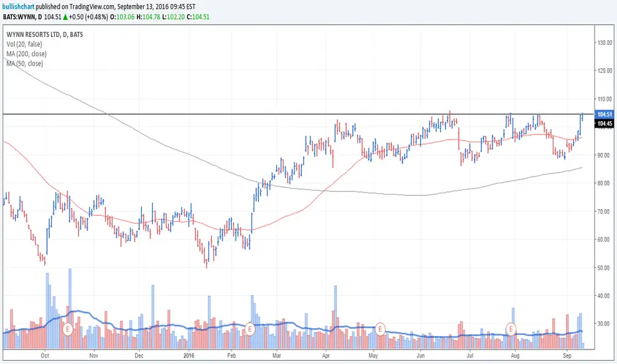The height and width of the screenshot is (364, 617).
Task: Click the 90.00 price axis label
Action: (605, 155)
